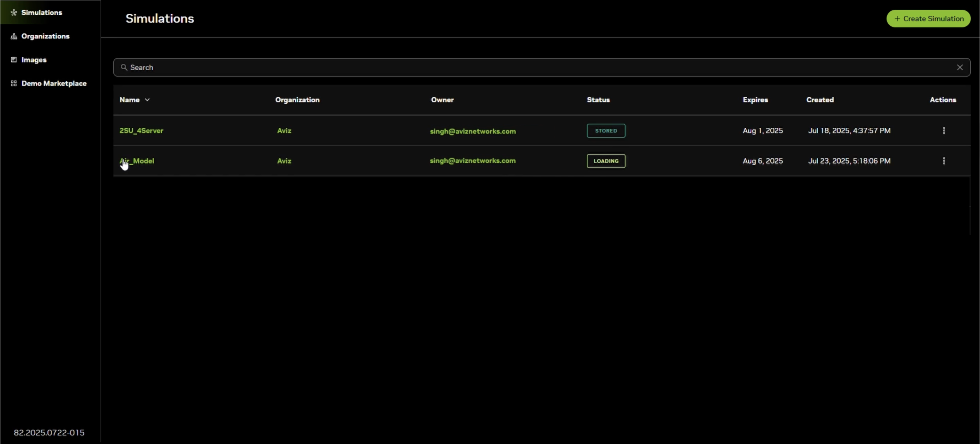The width and height of the screenshot is (980, 444).
Task: Click the LOADING status badge
Action: tap(606, 161)
